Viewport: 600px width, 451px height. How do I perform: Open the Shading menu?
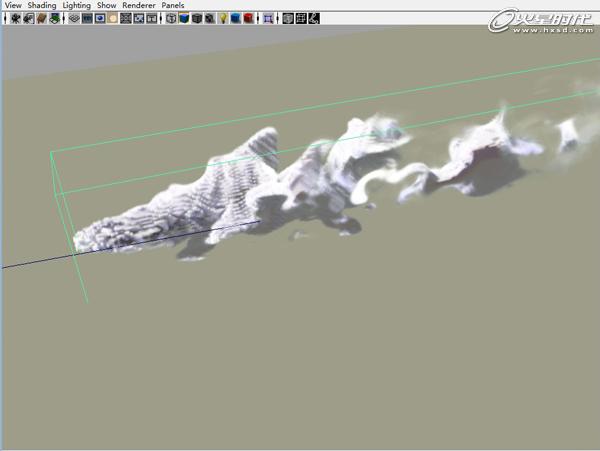[42, 5]
